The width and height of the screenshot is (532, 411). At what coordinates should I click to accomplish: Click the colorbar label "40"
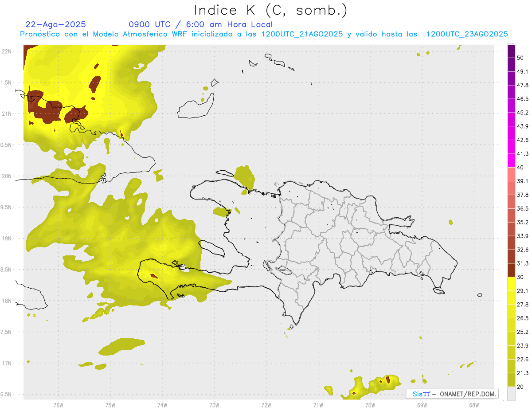point(520,168)
